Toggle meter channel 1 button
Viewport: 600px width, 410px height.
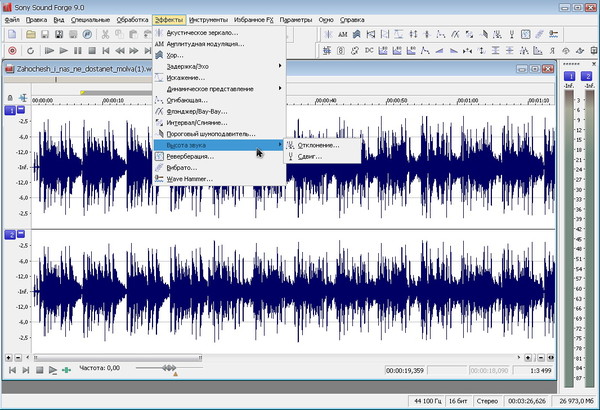pyautogui.click(x=569, y=76)
